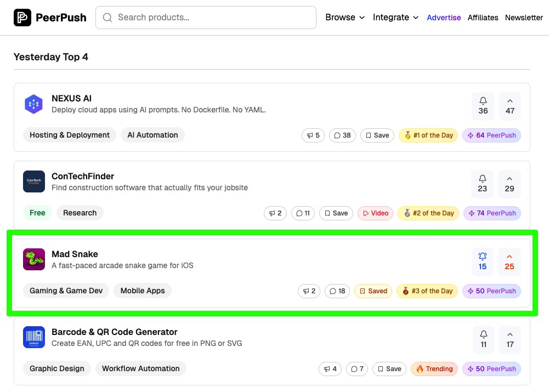549x392 pixels.
Task: Open Mad Snake's 50 PeerPush badge
Action: point(491,291)
